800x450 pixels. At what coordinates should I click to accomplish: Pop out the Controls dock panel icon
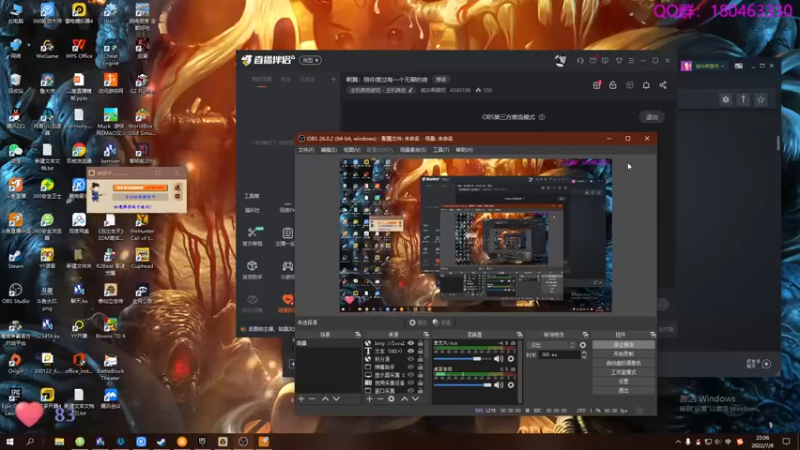click(653, 335)
